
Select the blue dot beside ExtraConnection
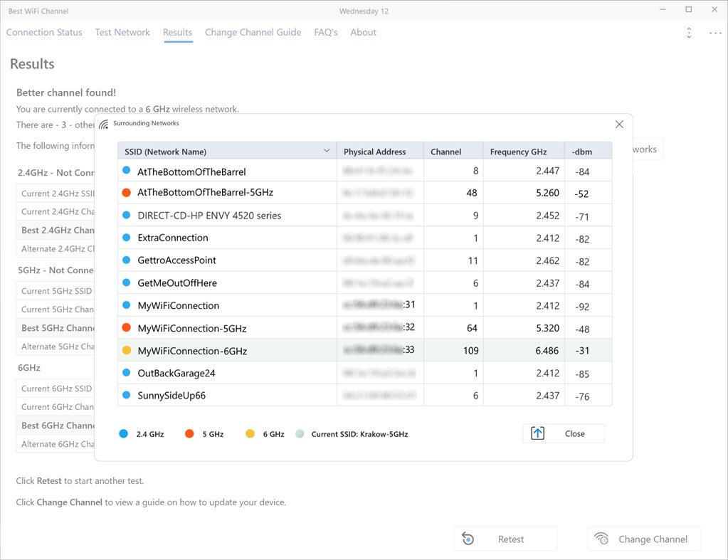pyautogui.click(x=126, y=238)
